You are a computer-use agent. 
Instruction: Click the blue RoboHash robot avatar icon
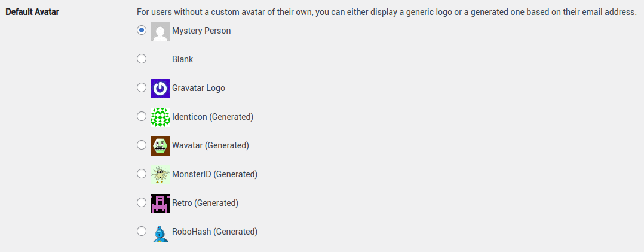coord(160,232)
